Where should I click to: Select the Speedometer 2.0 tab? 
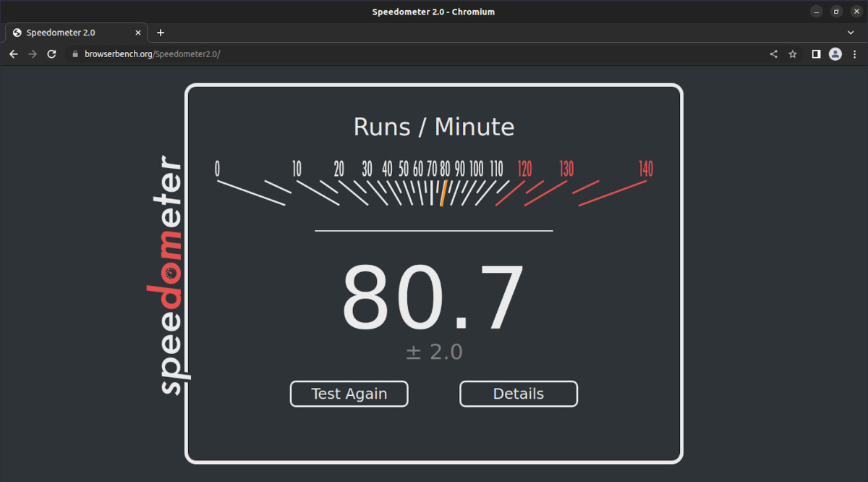click(77, 33)
